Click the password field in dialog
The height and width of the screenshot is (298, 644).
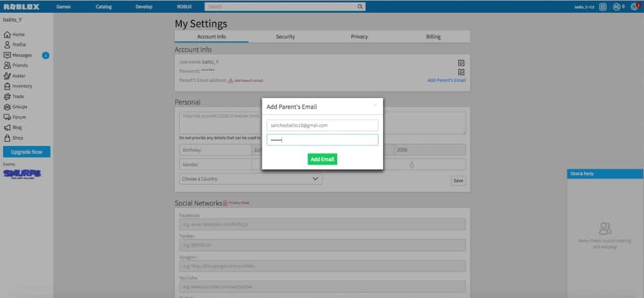(x=322, y=140)
